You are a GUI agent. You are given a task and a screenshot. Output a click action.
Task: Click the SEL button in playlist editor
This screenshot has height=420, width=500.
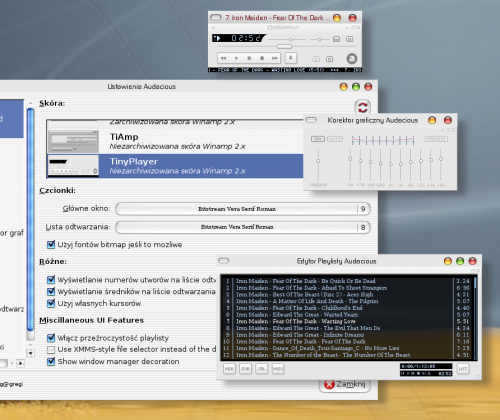[x=262, y=369]
